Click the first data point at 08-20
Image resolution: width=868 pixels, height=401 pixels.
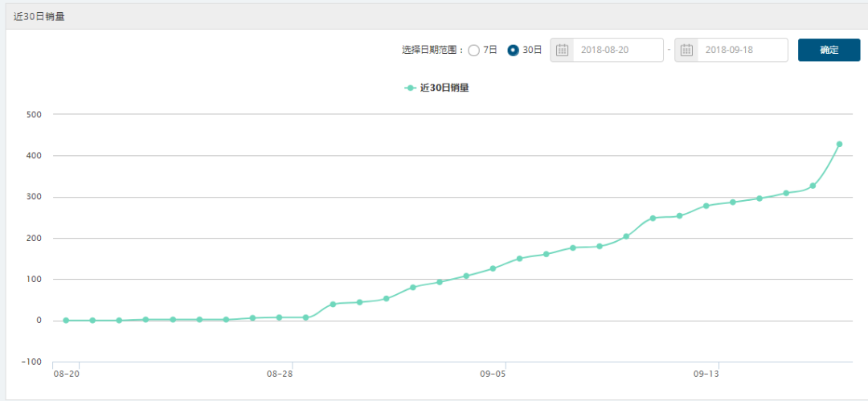click(66, 320)
